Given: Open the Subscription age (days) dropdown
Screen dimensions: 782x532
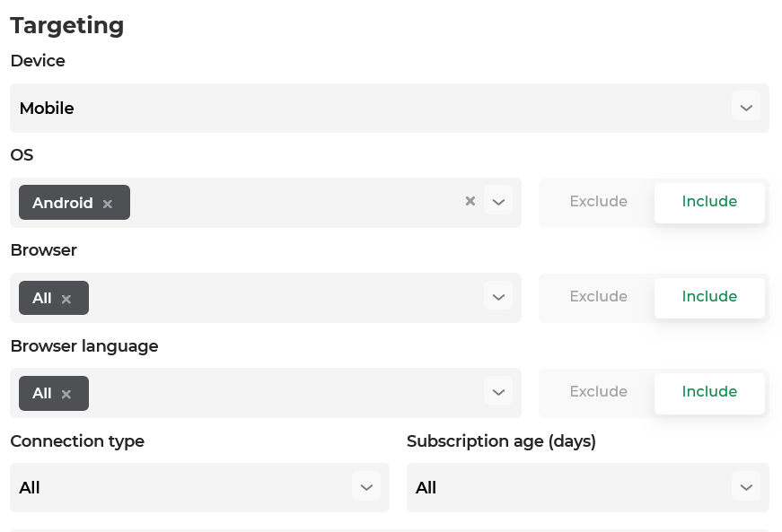Looking at the screenshot, I should tap(745, 487).
